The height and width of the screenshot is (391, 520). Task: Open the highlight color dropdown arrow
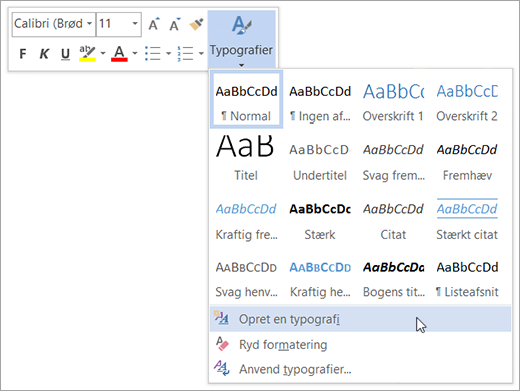click(103, 53)
